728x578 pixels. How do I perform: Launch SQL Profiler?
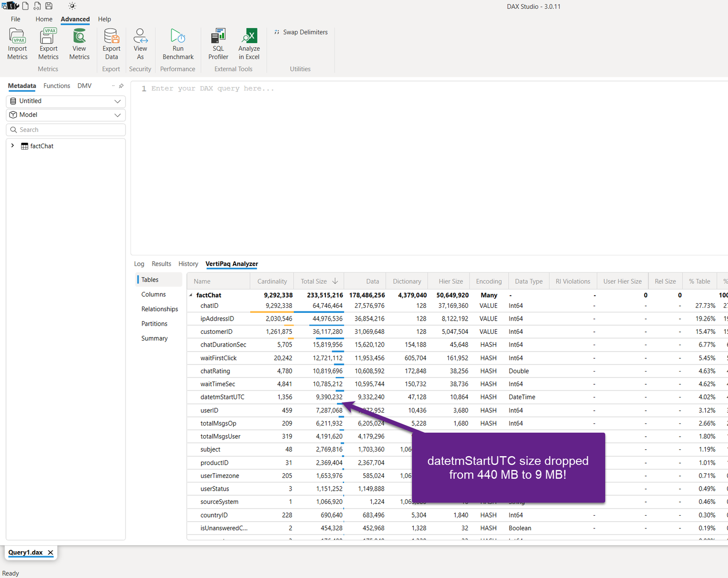[x=218, y=43]
